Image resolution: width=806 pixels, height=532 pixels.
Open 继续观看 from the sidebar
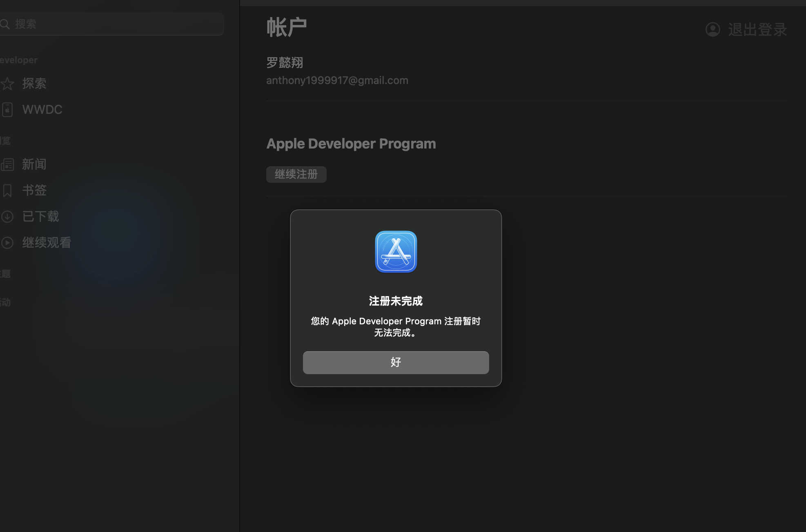pyautogui.click(x=46, y=242)
